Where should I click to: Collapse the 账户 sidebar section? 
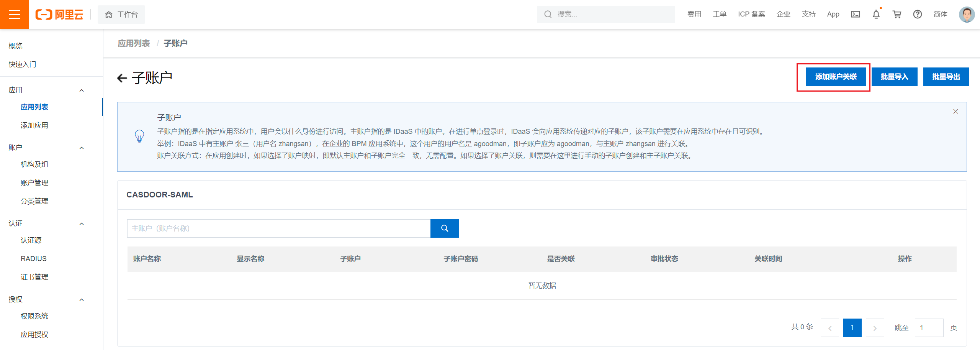click(81, 148)
